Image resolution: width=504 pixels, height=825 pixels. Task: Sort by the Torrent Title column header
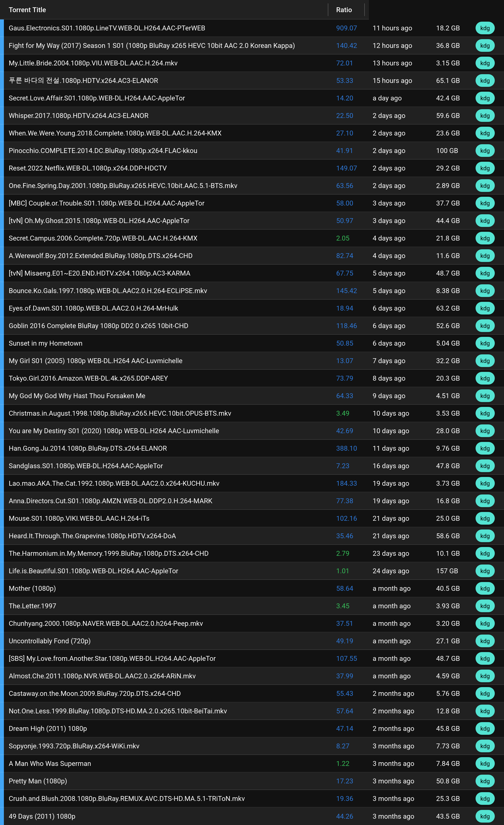coord(27,10)
